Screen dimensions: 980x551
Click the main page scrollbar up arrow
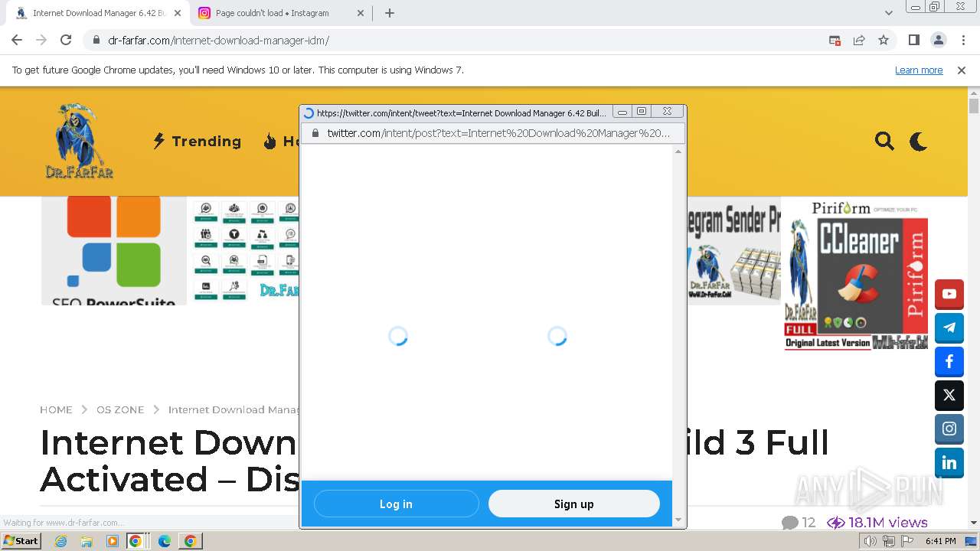(x=974, y=93)
